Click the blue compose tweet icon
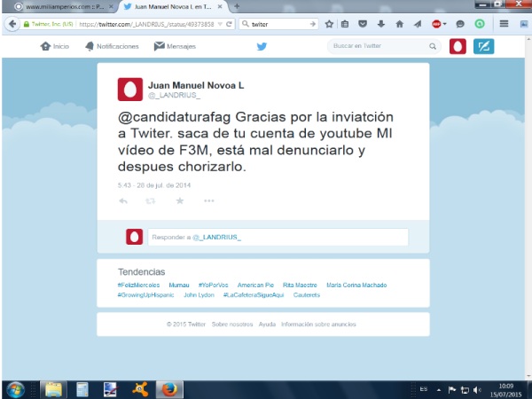The height and width of the screenshot is (399, 532). (x=483, y=46)
